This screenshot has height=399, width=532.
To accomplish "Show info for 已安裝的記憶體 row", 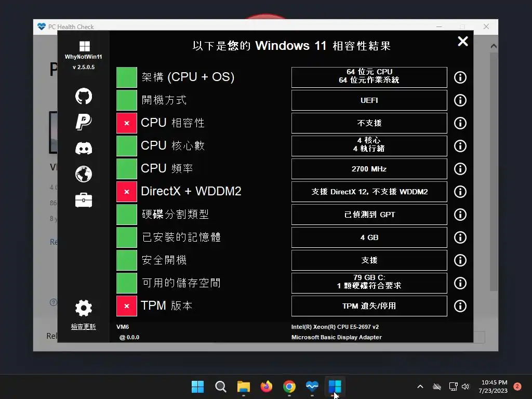I will coord(460,237).
